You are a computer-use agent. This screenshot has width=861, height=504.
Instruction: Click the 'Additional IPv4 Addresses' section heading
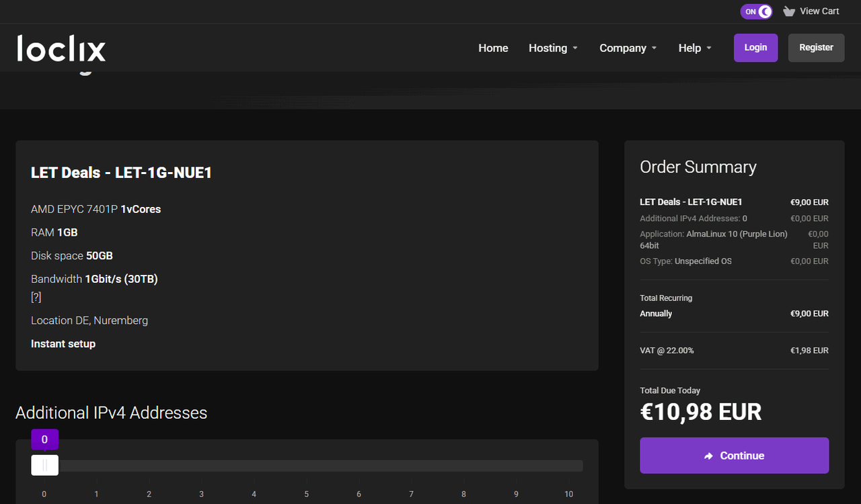point(112,413)
